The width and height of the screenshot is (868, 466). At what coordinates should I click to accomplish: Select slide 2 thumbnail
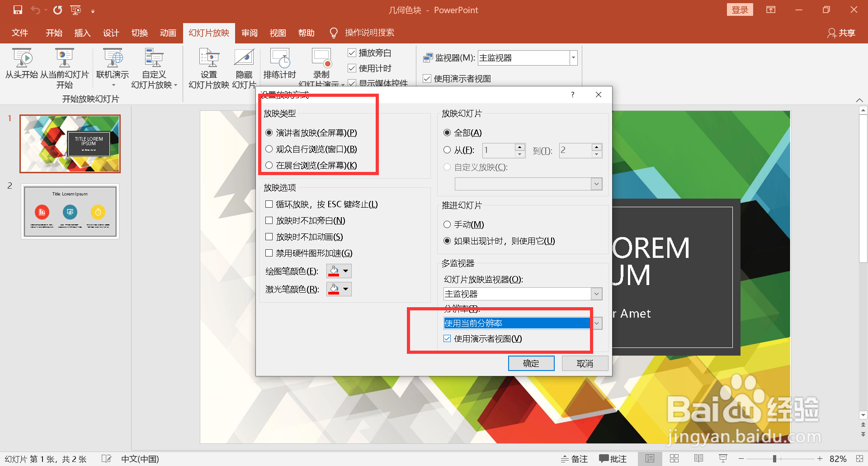point(70,211)
